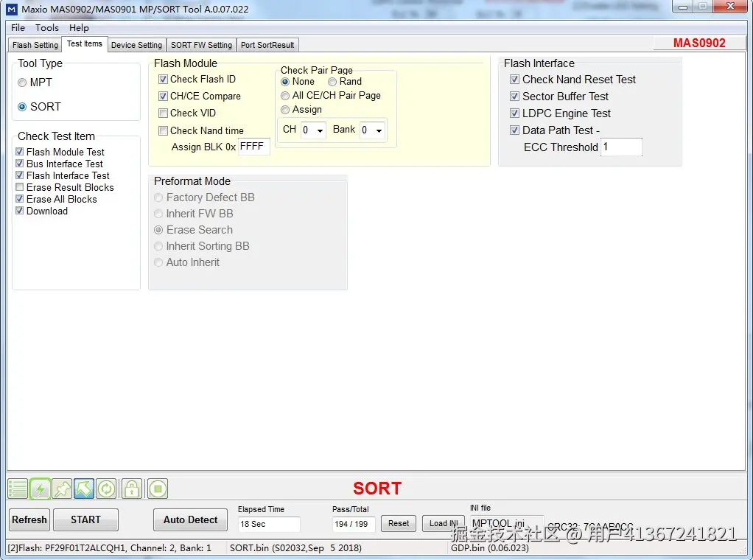This screenshot has height=560, width=753.
Task: Click the Erase Search radio option
Action: pyautogui.click(x=158, y=230)
